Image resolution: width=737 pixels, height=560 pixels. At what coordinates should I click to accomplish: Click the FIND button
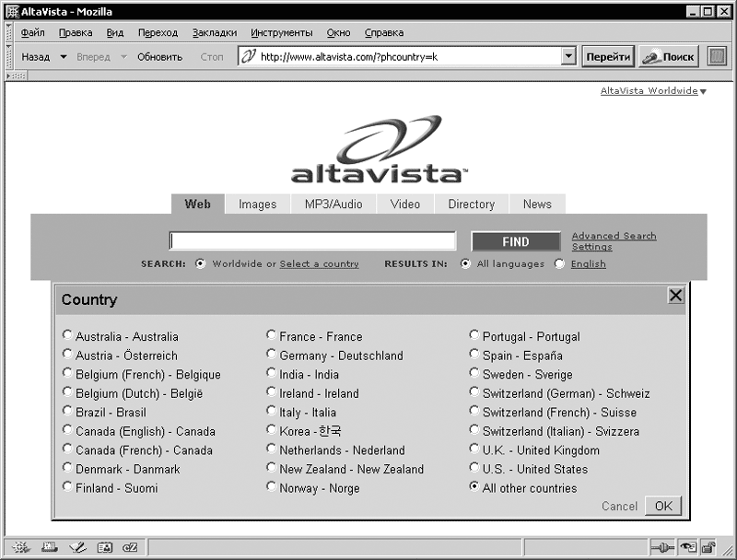516,241
